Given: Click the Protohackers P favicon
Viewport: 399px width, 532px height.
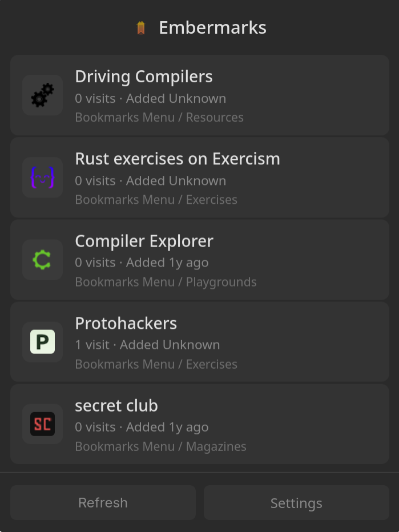Looking at the screenshot, I should coord(42,342).
